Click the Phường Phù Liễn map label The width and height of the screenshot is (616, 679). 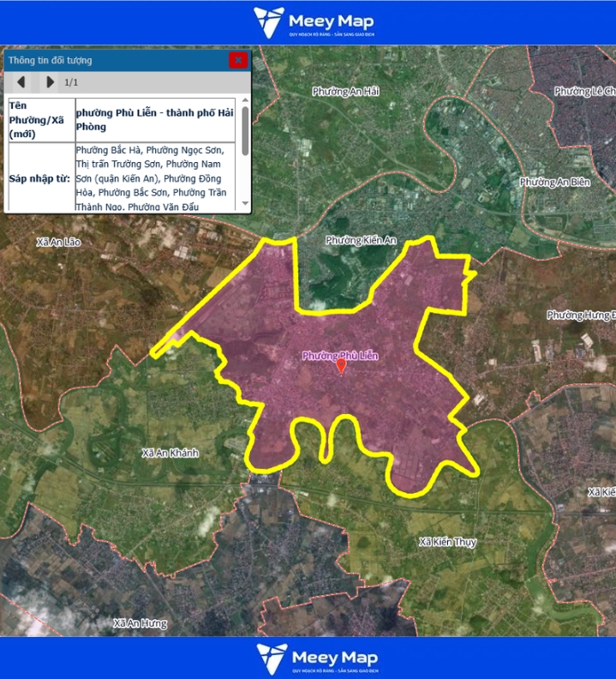point(339,355)
